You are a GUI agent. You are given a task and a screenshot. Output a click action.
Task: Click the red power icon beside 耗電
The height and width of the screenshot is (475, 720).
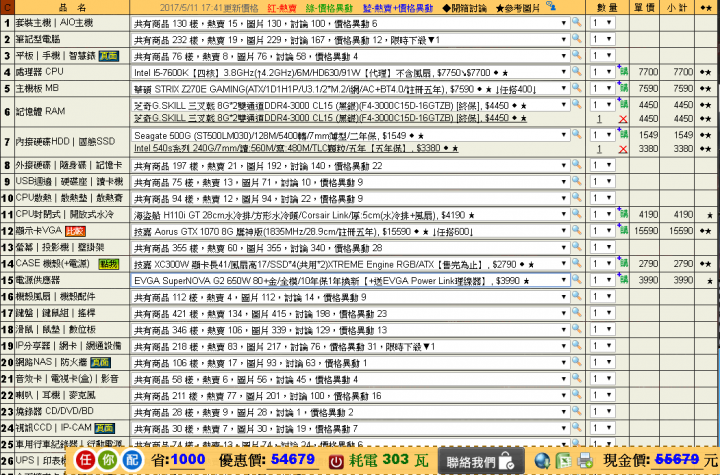click(336, 461)
